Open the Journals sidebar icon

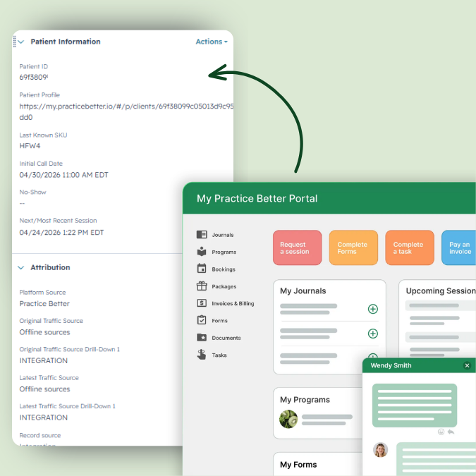202,235
